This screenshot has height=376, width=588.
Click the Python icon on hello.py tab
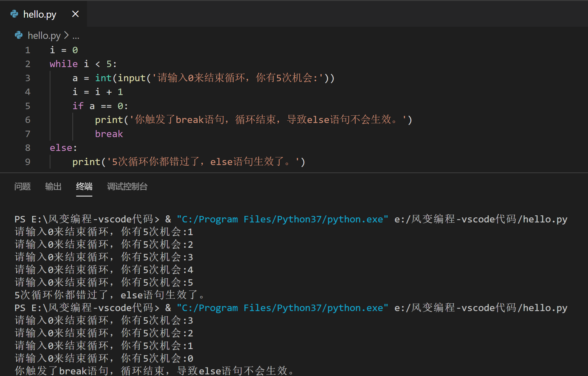pyautogui.click(x=14, y=14)
